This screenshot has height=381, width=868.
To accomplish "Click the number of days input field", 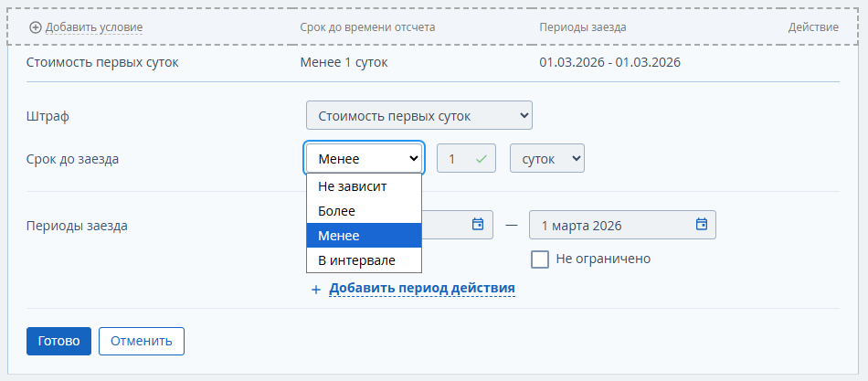I will coord(457,159).
